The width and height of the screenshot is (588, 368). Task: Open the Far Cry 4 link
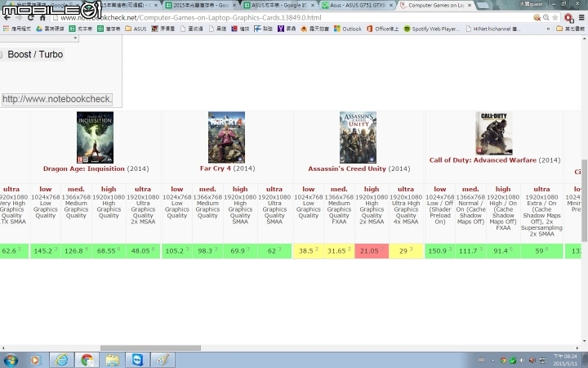pos(216,168)
